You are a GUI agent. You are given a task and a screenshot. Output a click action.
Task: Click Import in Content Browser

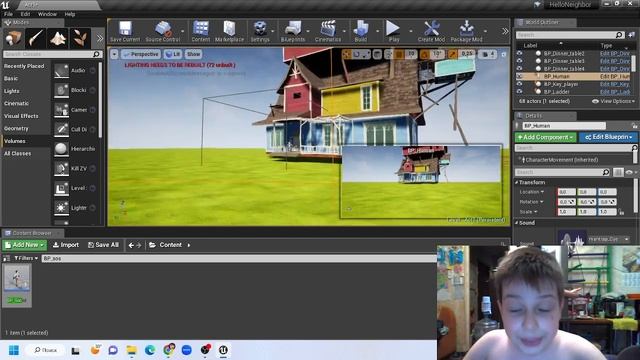pyautogui.click(x=66, y=245)
